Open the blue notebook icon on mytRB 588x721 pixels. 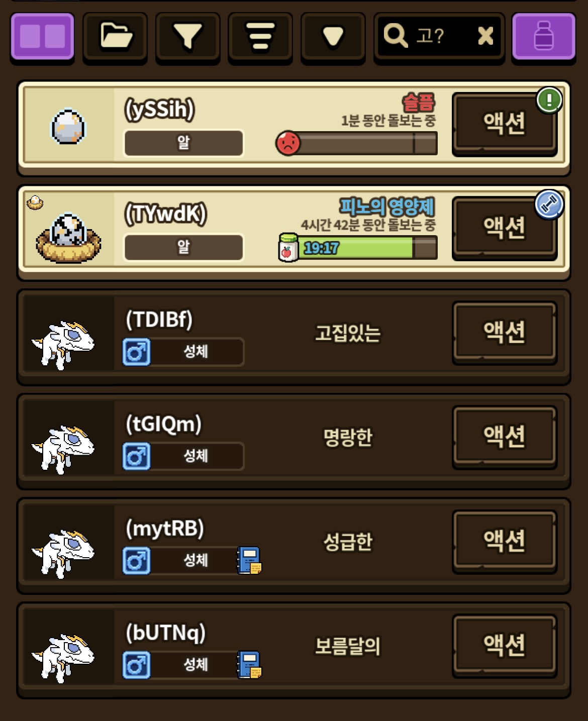point(249,560)
